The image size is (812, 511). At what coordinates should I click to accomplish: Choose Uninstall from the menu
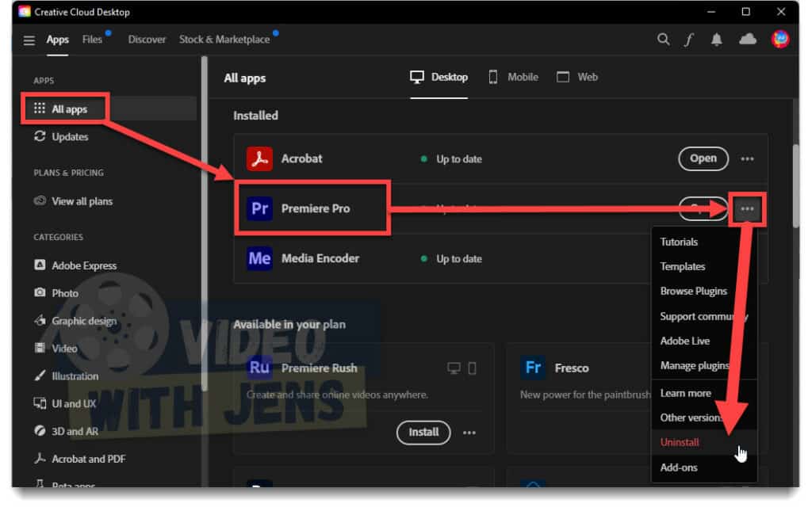pyautogui.click(x=680, y=442)
